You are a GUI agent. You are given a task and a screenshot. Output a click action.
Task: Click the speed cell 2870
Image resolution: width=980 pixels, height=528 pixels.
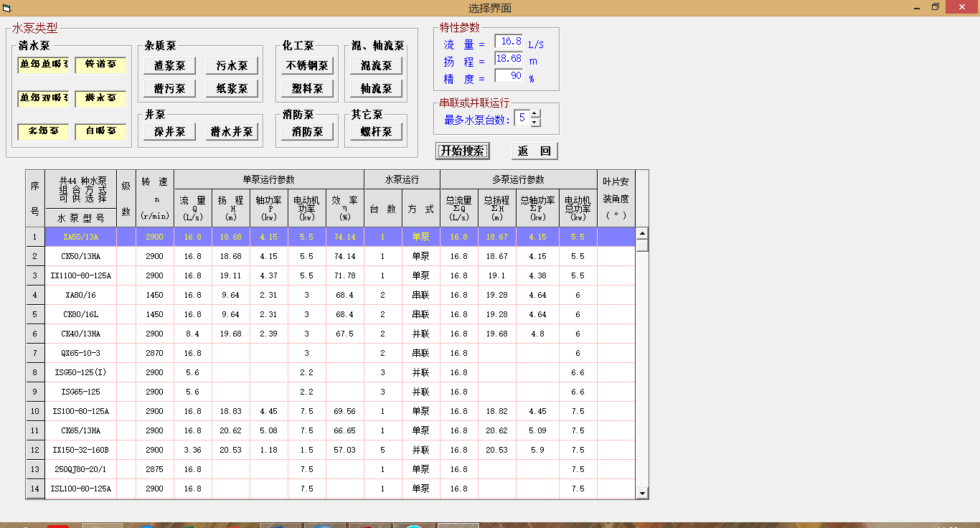pyautogui.click(x=155, y=353)
